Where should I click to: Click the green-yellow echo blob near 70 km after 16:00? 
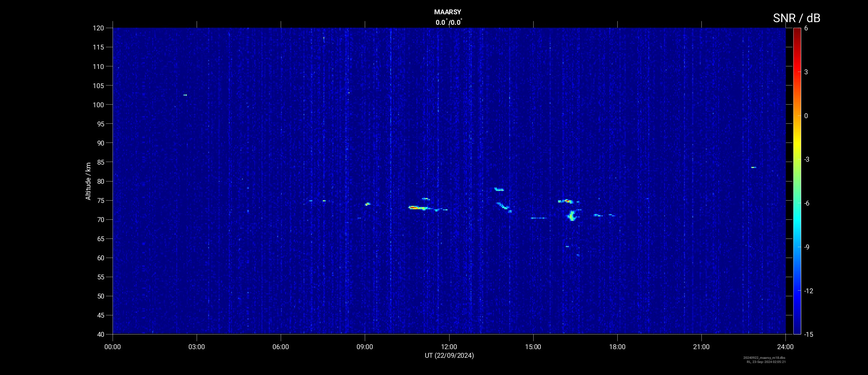[x=572, y=216]
